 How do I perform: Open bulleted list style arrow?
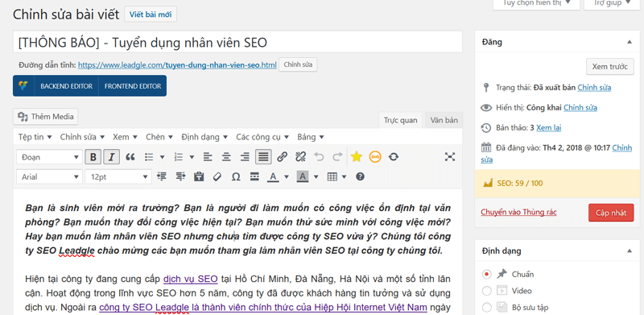(162, 156)
